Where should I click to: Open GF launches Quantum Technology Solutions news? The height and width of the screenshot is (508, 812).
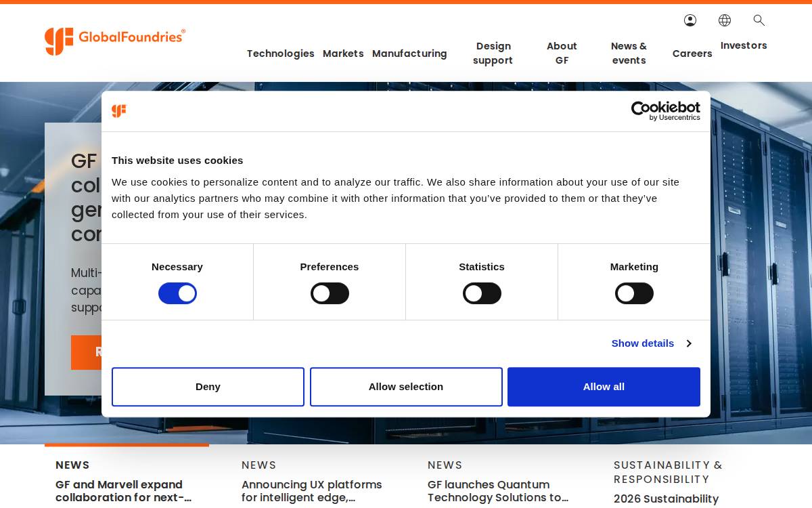pyautogui.click(x=498, y=491)
